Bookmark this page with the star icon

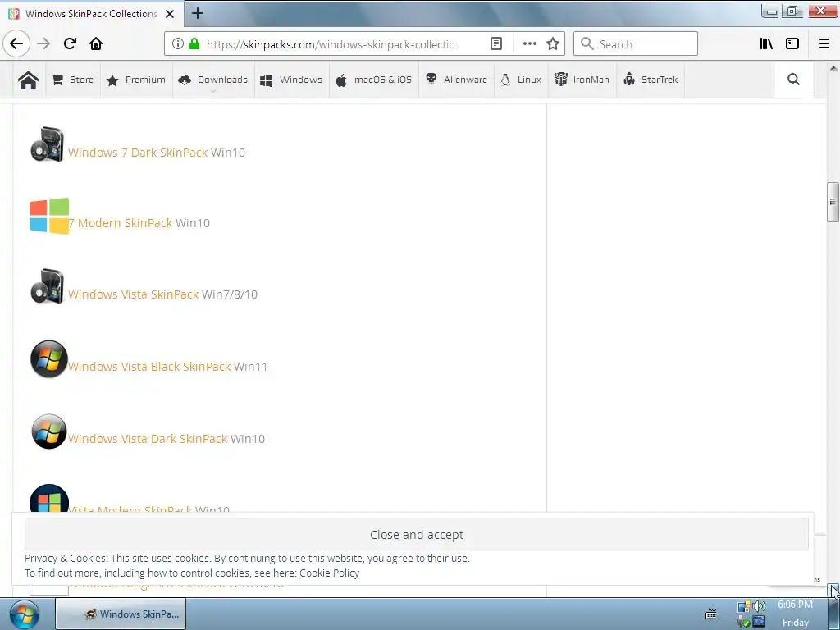point(553,44)
